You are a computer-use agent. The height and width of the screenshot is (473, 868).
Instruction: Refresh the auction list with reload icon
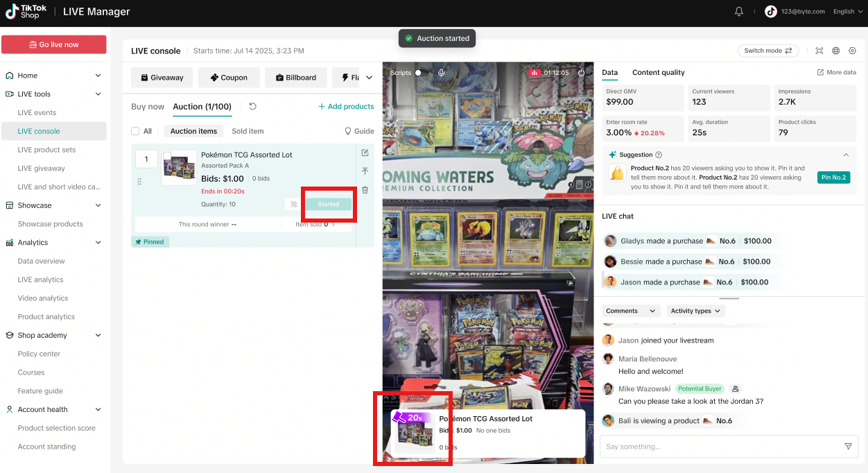tap(252, 106)
